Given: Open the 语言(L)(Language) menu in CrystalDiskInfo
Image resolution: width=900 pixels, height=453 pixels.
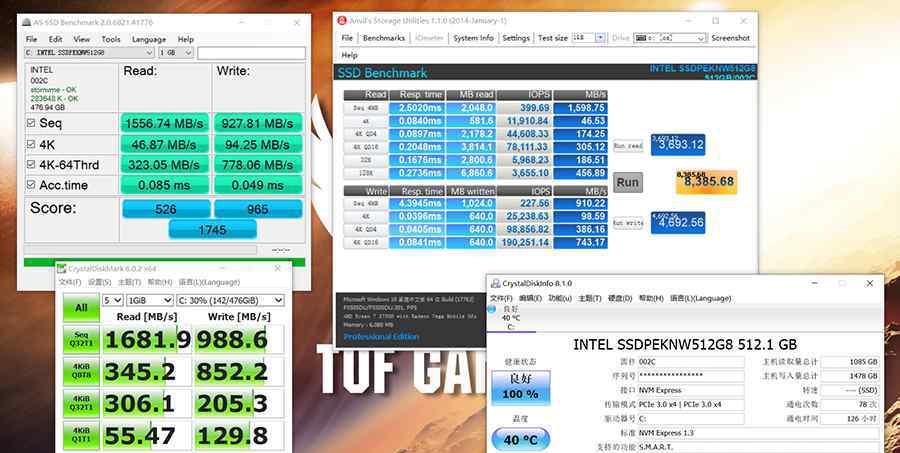Looking at the screenshot, I should pyautogui.click(x=701, y=299).
